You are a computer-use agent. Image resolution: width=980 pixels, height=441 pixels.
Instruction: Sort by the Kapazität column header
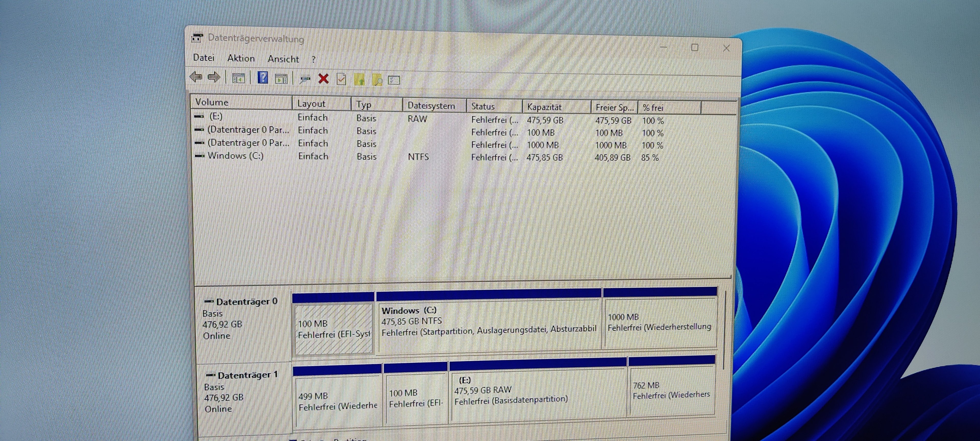(544, 107)
